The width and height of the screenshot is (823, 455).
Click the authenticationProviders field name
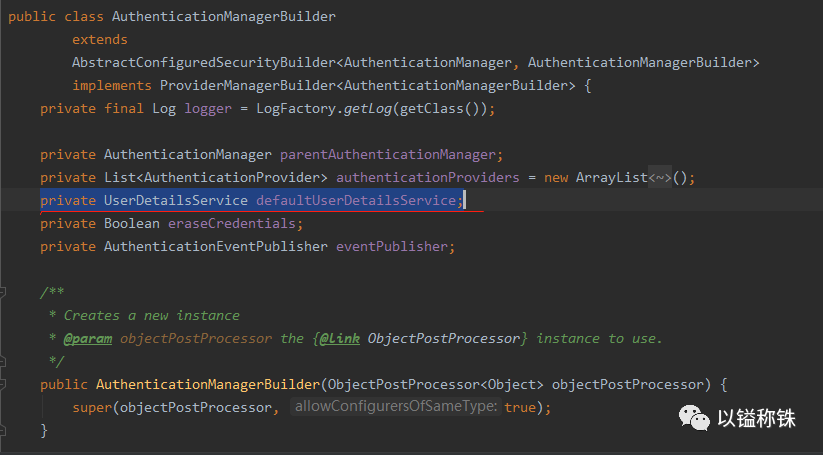[428, 178]
